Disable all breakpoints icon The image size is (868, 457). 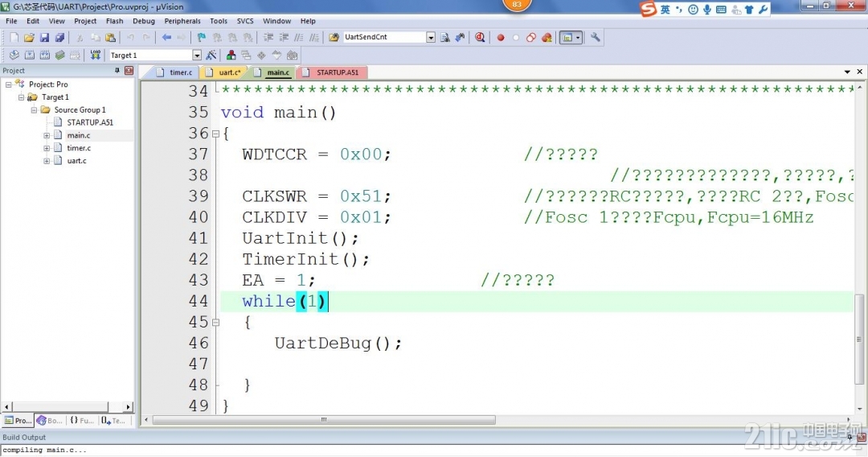click(531, 38)
